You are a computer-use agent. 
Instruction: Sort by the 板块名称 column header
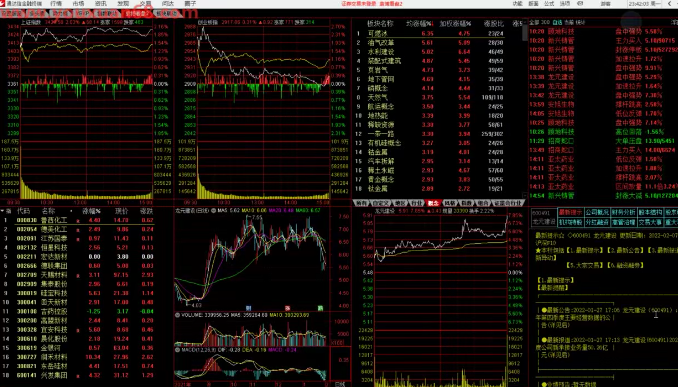[380, 24]
